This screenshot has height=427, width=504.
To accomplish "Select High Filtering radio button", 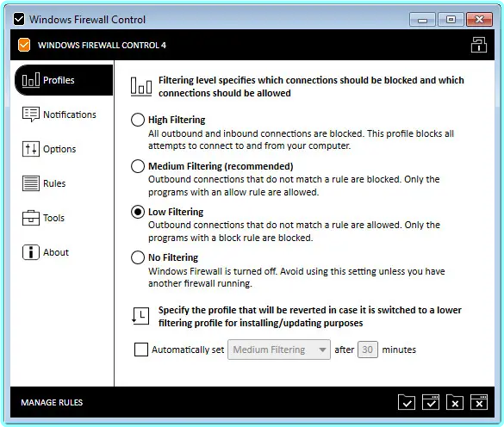I will click(x=138, y=120).
